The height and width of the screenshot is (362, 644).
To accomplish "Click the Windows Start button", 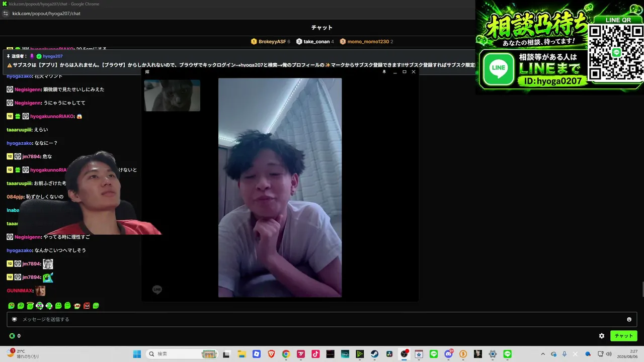I will [x=137, y=354].
